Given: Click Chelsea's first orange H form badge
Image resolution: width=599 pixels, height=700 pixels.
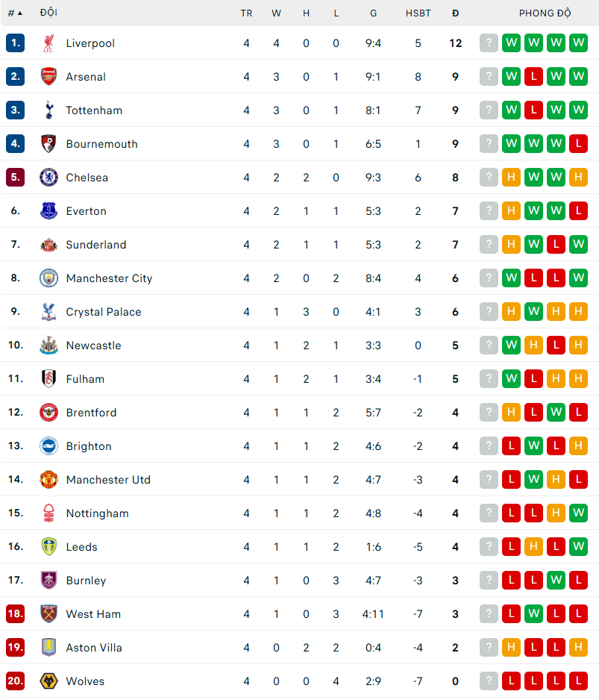Looking at the screenshot, I should point(511,177).
